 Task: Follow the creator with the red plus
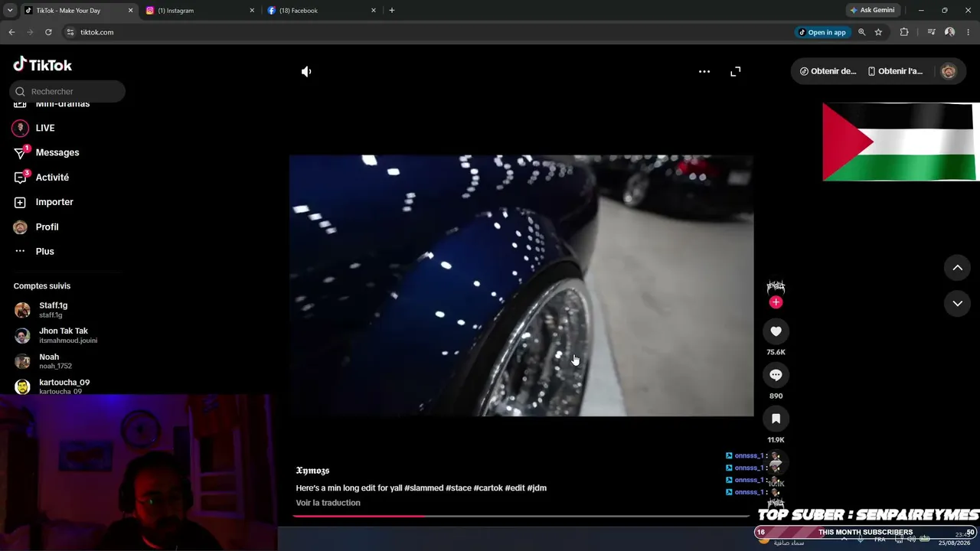(x=776, y=302)
